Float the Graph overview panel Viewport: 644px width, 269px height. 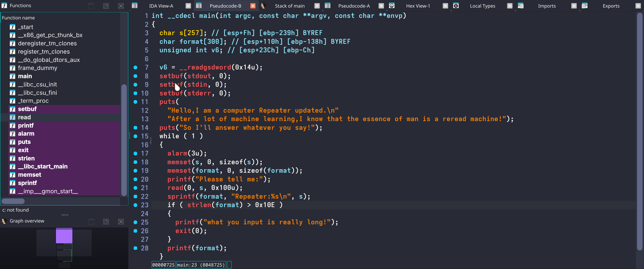(106, 222)
